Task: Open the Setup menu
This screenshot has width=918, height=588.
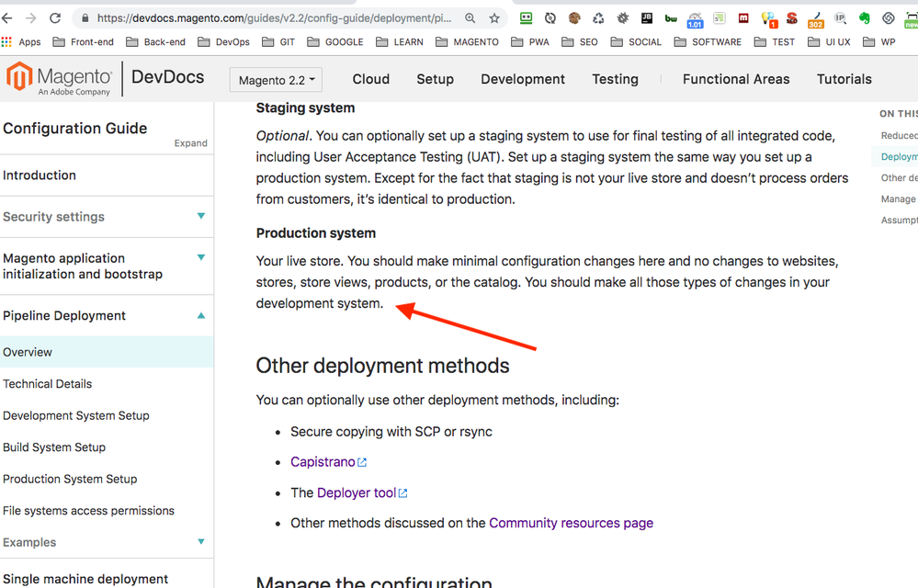Action: click(435, 79)
